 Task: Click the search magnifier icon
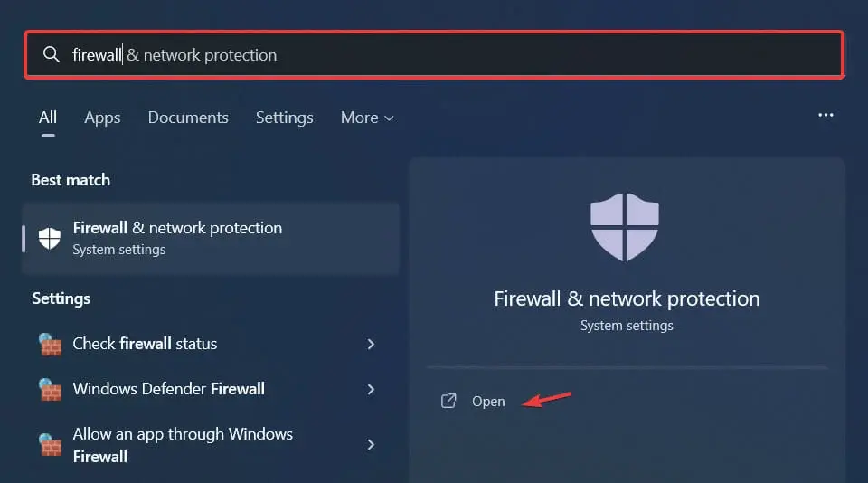pos(51,55)
